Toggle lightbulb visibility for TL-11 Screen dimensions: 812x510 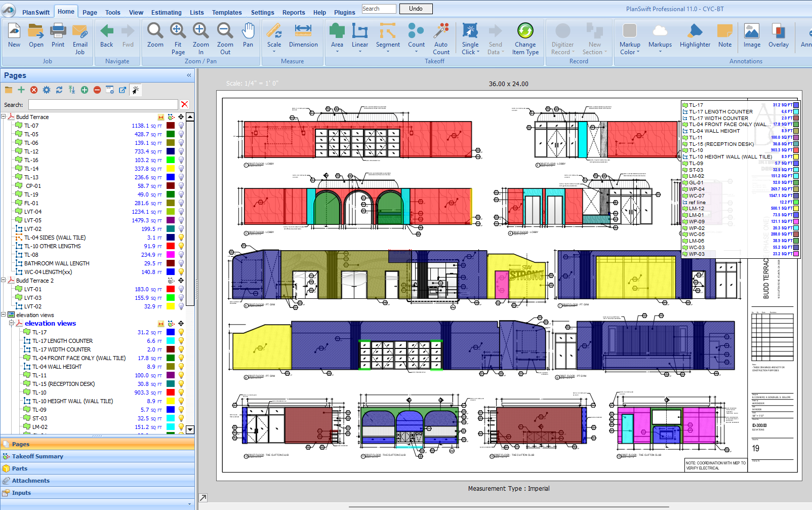pos(181,375)
